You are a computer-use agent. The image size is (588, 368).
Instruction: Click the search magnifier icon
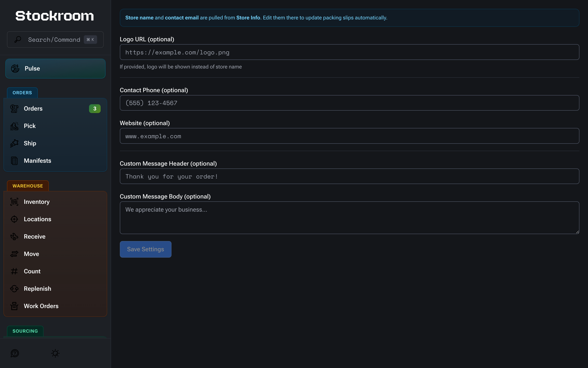point(18,39)
